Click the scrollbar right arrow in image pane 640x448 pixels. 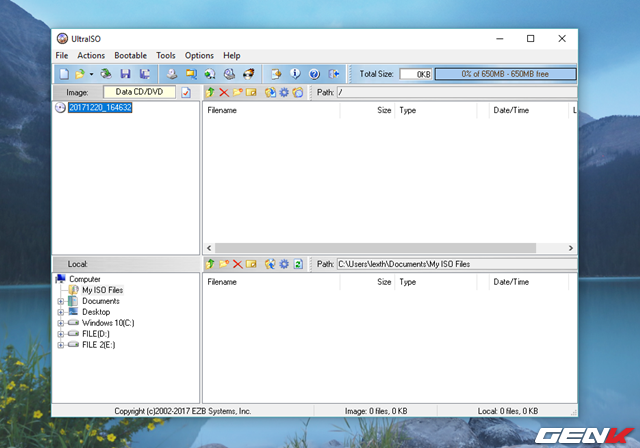pos(571,248)
